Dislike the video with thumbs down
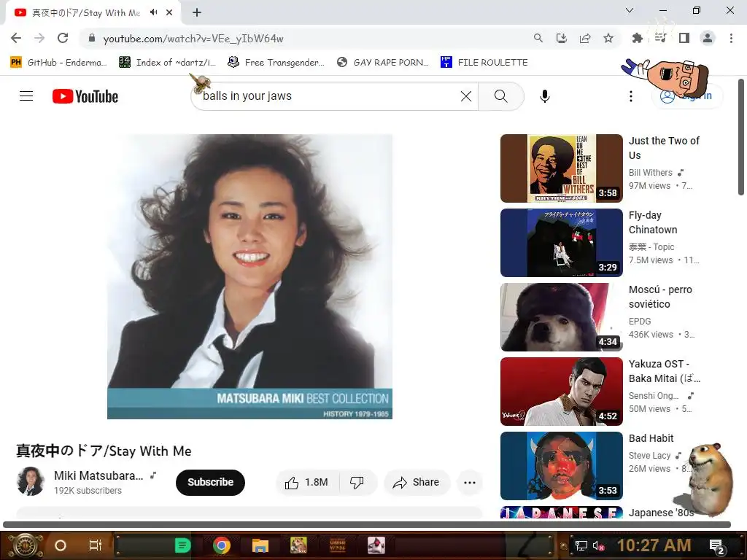 click(x=357, y=483)
